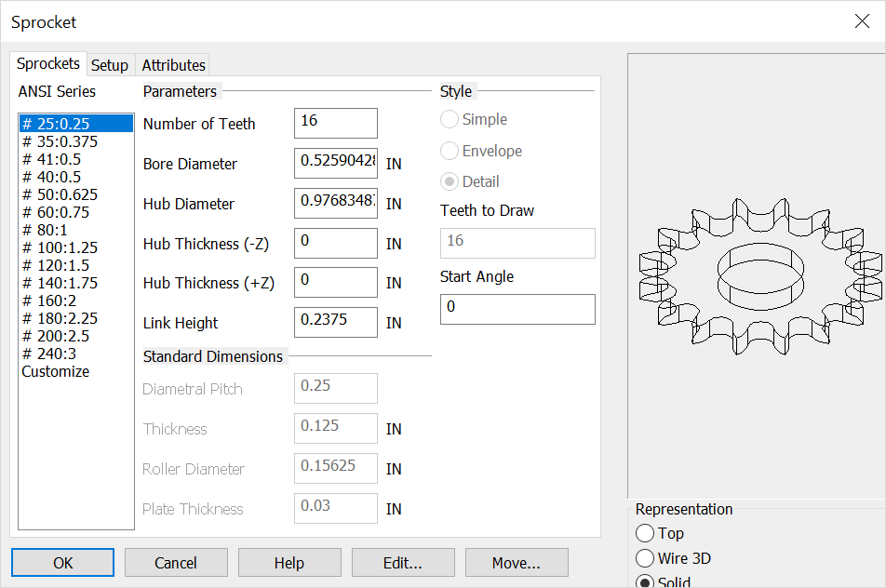Viewport: 886px width, 588px height.
Task: Select Customize in the ANSI Series list
Action: 48,370
